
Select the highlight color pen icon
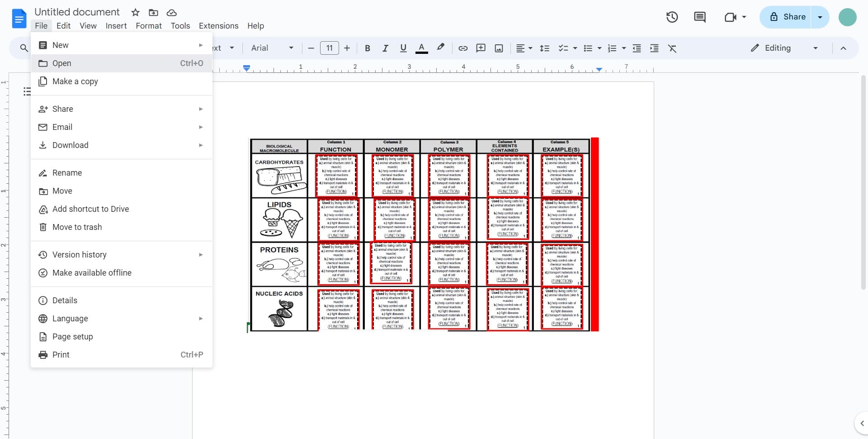[440, 48]
